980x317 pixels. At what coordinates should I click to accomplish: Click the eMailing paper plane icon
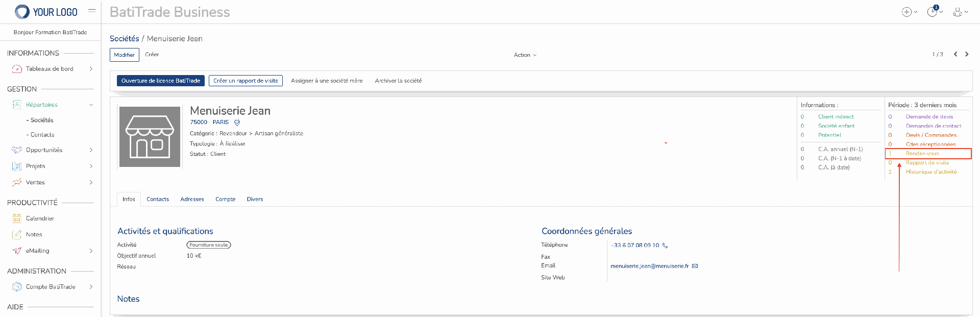17,251
